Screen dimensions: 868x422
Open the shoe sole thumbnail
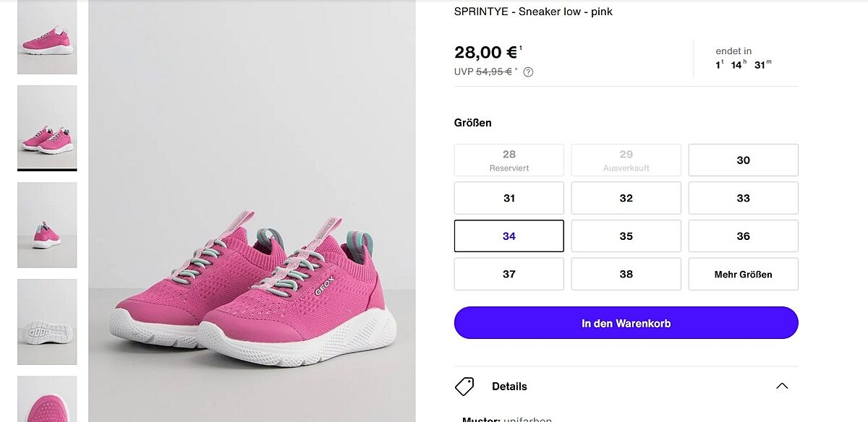click(47, 322)
